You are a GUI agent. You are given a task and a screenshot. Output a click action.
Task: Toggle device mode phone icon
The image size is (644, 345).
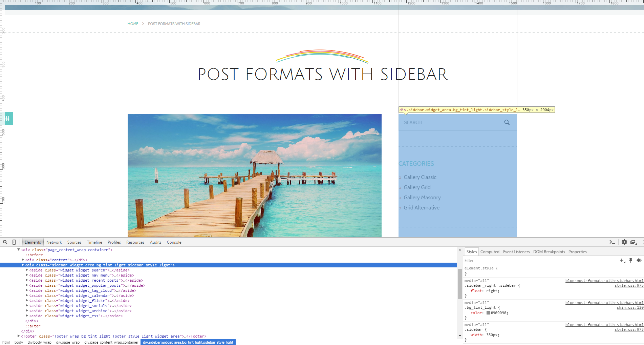pos(14,242)
